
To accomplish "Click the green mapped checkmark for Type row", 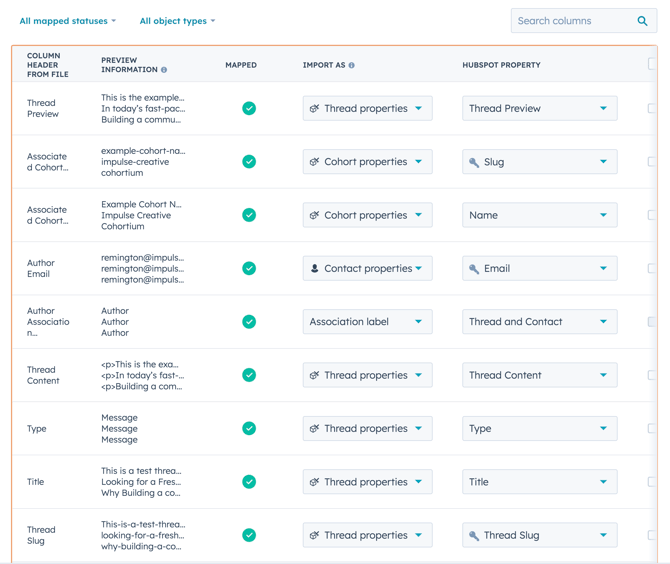I will 249,428.
